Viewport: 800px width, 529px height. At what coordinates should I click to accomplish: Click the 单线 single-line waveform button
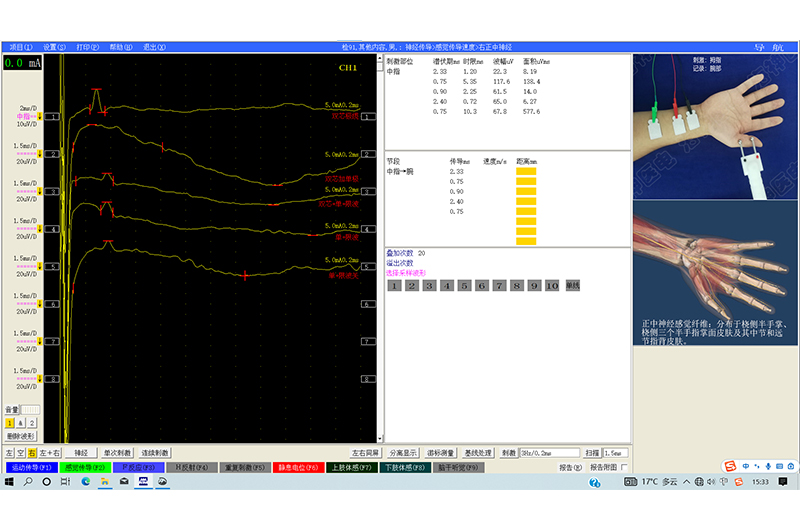coord(573,286)
